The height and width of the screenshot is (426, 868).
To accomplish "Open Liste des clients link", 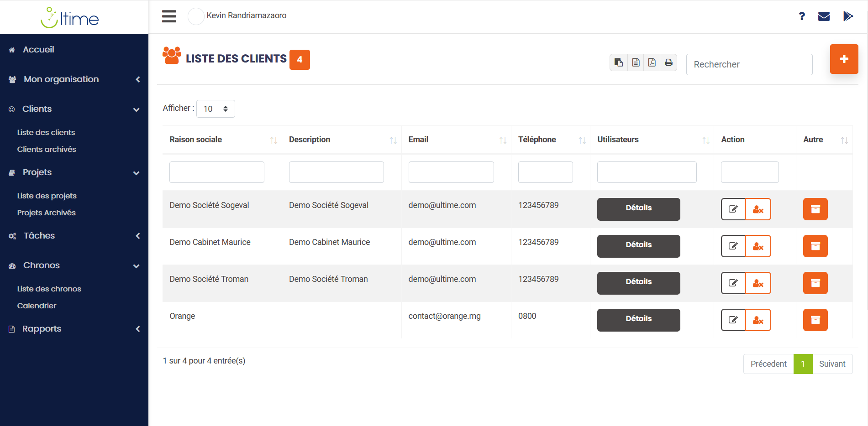I will coord(46,132).
